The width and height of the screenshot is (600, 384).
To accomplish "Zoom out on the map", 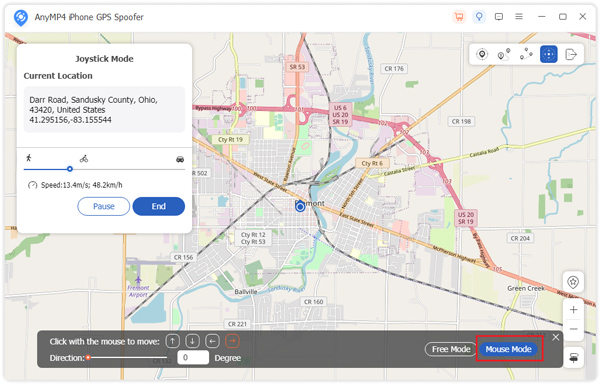I will tap(573, 329).
